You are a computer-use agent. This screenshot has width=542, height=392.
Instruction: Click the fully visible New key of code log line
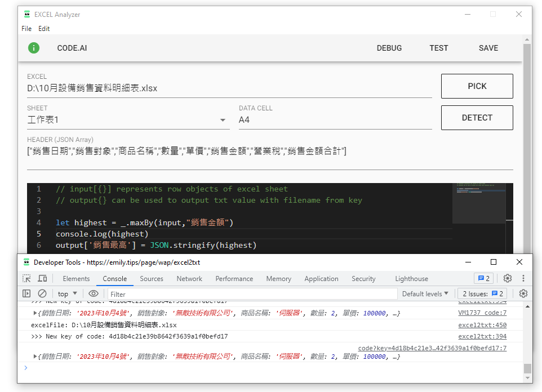pyautogui.click(x=129, y=336)
